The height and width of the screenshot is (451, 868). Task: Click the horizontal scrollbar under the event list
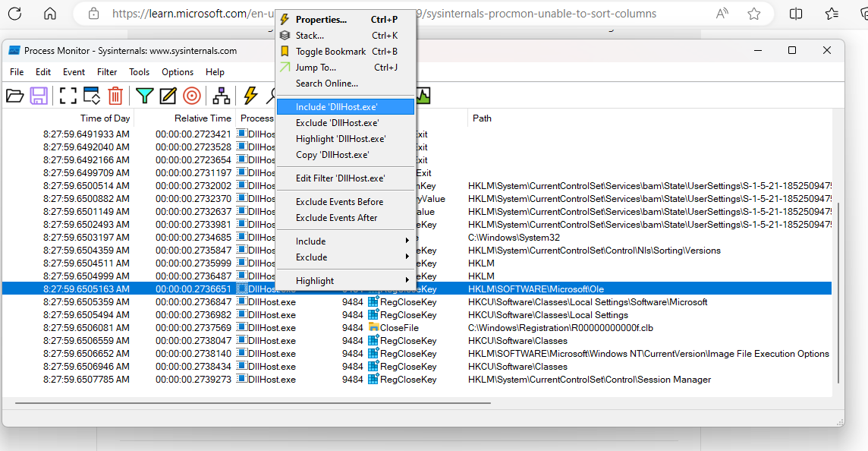pyautogui.click(x=253, y=403)
